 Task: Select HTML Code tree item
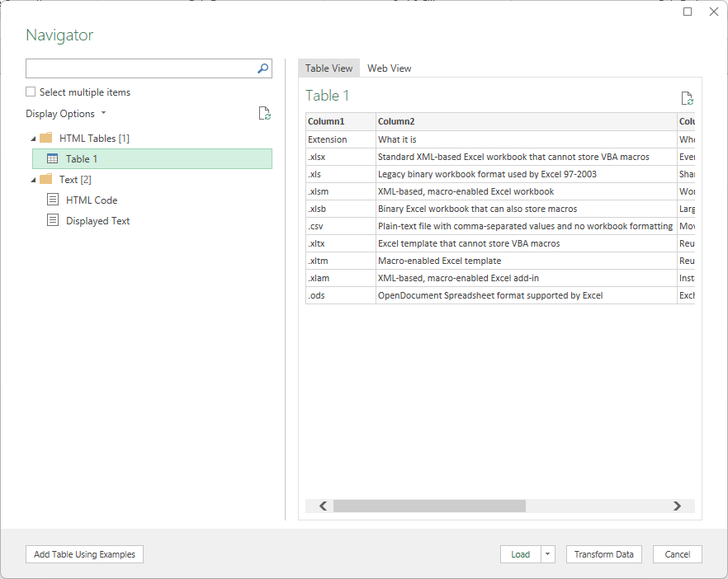[92, 200]
